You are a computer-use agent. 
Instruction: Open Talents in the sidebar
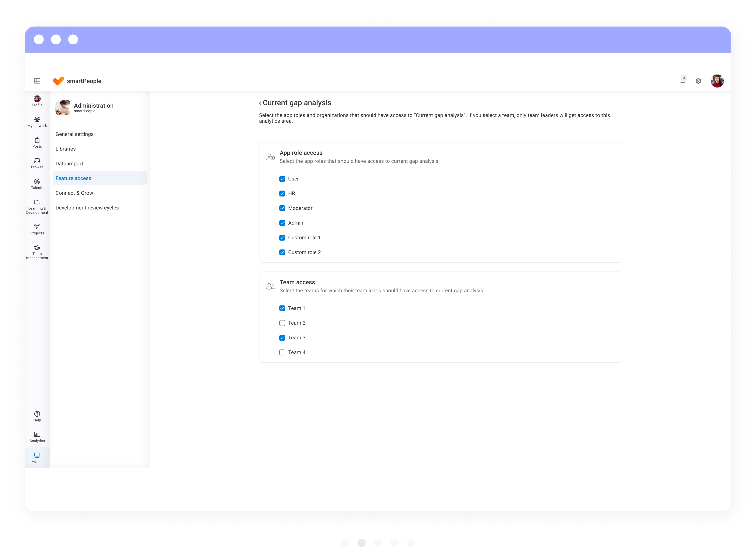pos(37,184)
